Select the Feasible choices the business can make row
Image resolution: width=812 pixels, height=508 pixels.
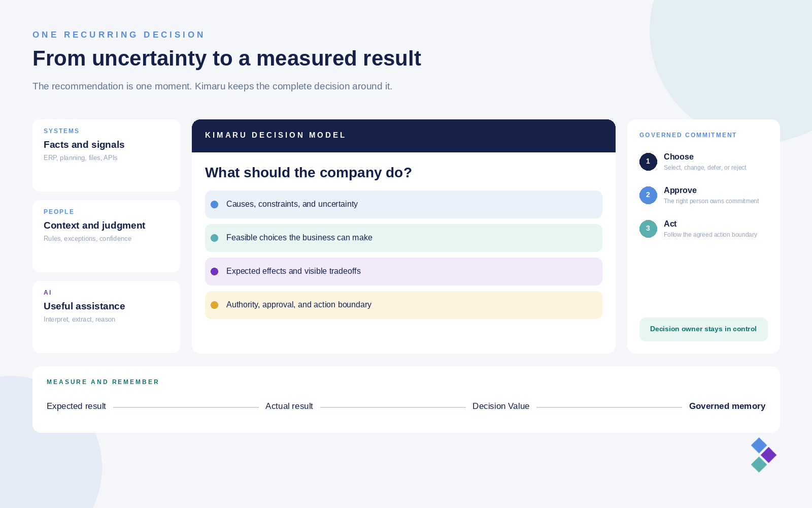[x=403, y=238]
